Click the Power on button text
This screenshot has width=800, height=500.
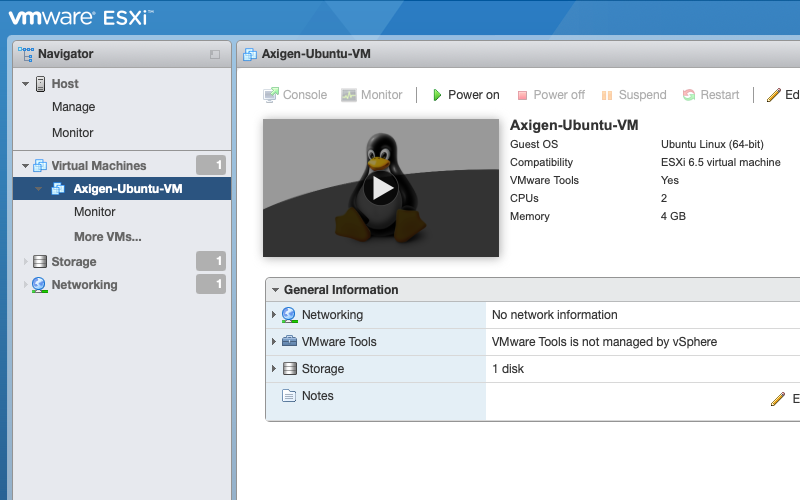coord(473,95)
